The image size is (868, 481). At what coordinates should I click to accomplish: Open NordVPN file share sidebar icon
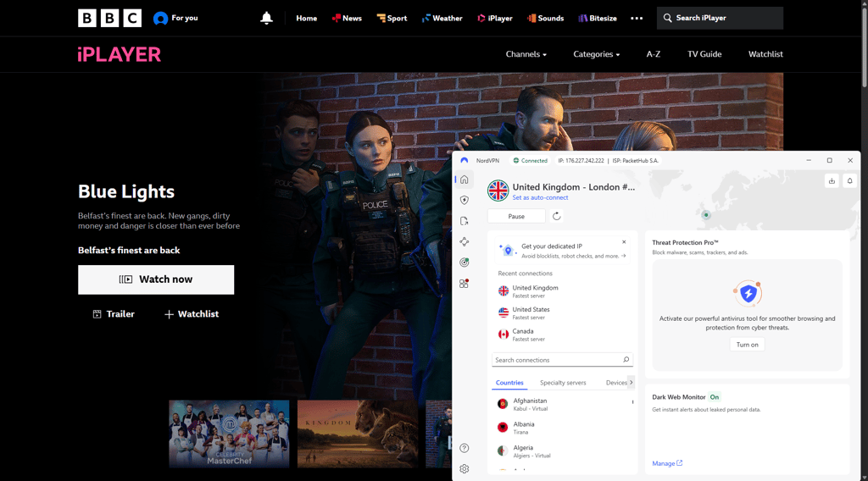464,221
